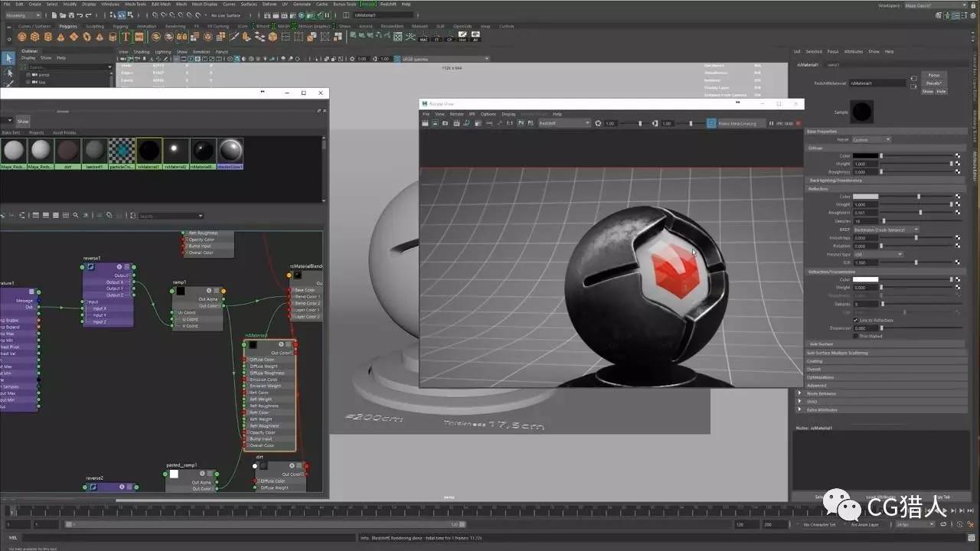
Task: Open the Modeling menu set dropdown
Action: point(24,15)
